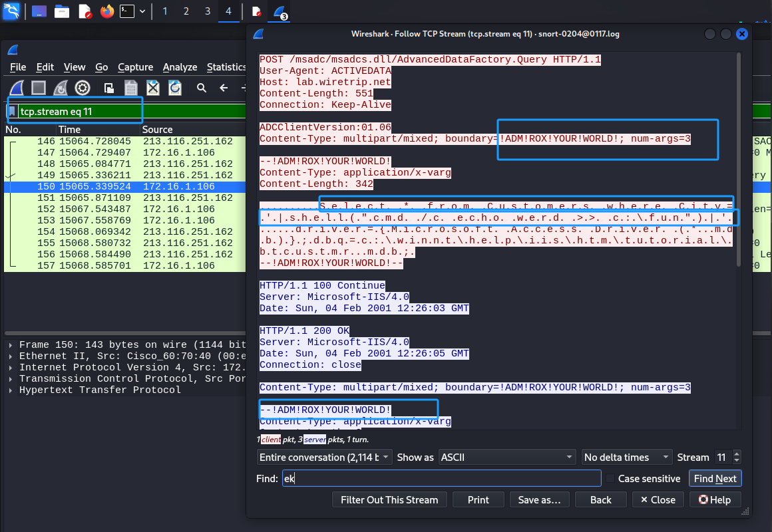772x532 pixels.
Task: Switch to the document window in taskbar
Action: pyautogui.click(x=256, y=11)
